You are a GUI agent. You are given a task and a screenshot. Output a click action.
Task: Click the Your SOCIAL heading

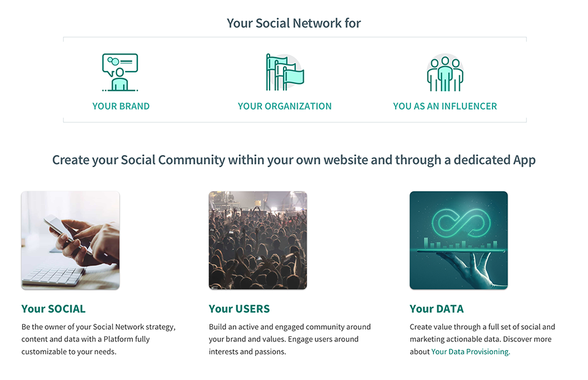[53, 308]
